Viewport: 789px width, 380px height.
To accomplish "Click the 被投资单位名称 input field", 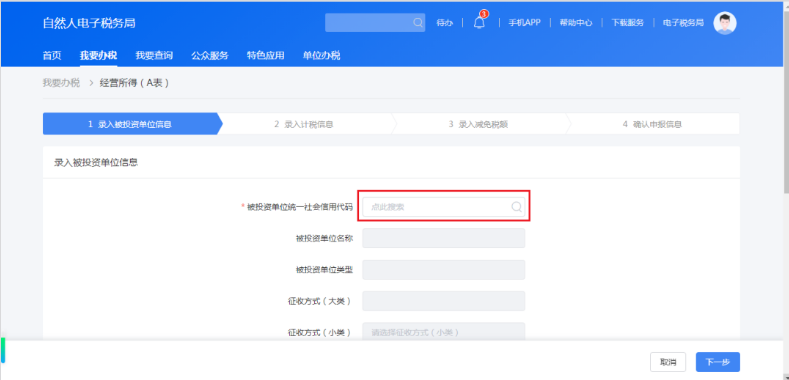I will (x=443, y=238).
